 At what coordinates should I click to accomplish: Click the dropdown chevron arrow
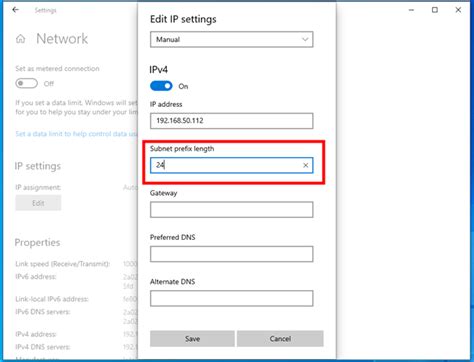pos(305,39)
